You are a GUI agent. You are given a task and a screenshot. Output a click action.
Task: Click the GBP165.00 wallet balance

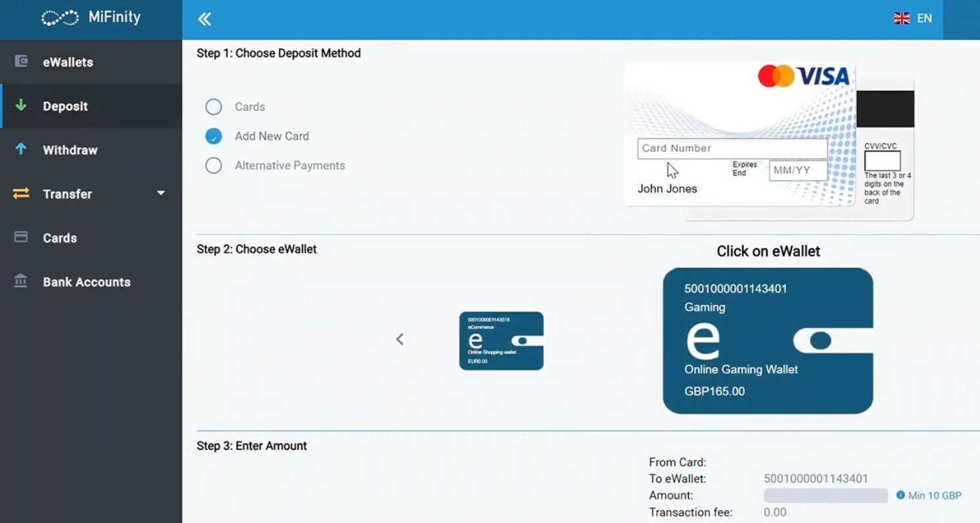(714, 391)
